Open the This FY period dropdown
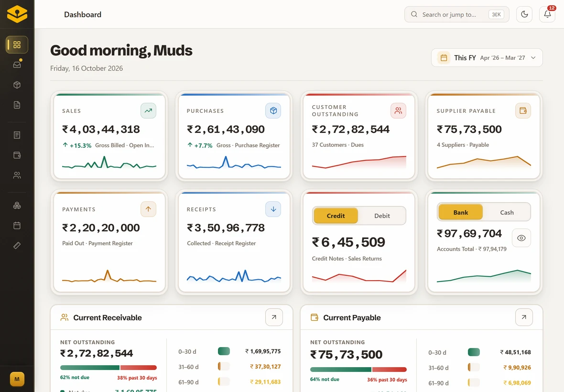The image size is (564, 392). [x=487, y=58]
